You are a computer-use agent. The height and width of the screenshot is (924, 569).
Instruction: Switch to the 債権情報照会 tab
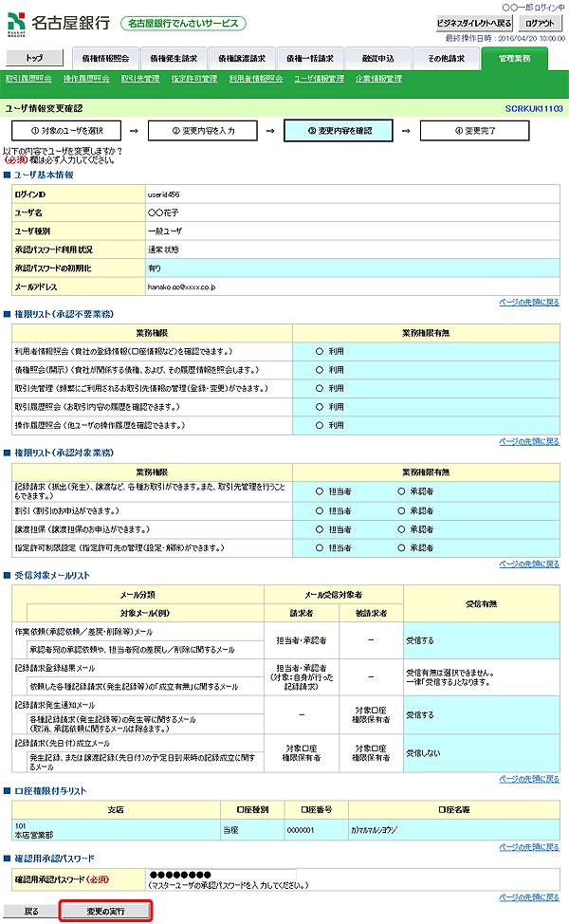pos(105,58)
